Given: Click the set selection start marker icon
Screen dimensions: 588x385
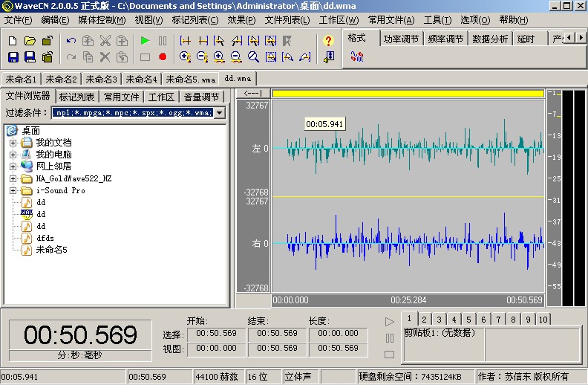Looking at the screenshot, I should 185,41.
